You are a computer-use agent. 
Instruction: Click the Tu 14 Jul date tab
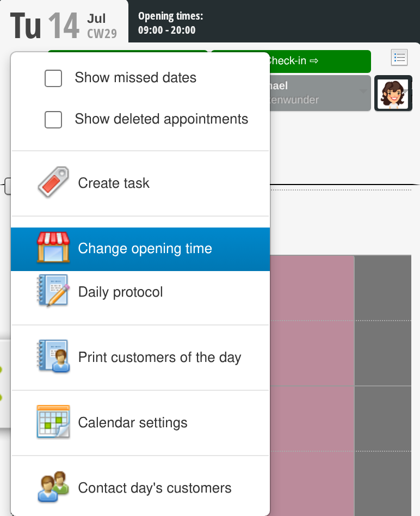(64, 24)
